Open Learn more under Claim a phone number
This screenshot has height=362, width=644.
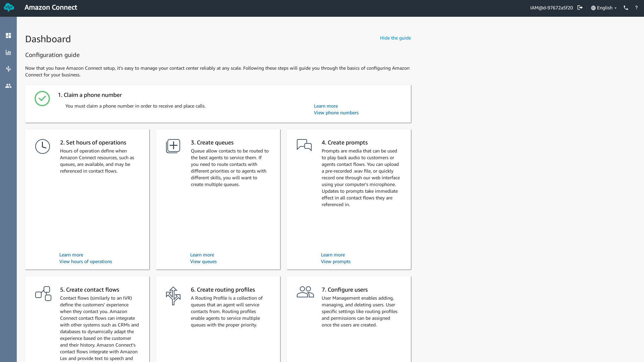[x=326, y=106]
